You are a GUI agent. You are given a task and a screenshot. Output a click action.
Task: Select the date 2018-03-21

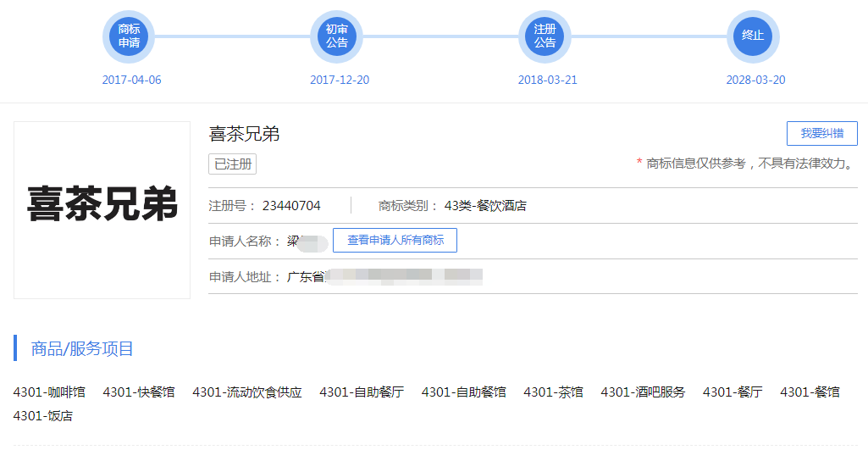548,80
